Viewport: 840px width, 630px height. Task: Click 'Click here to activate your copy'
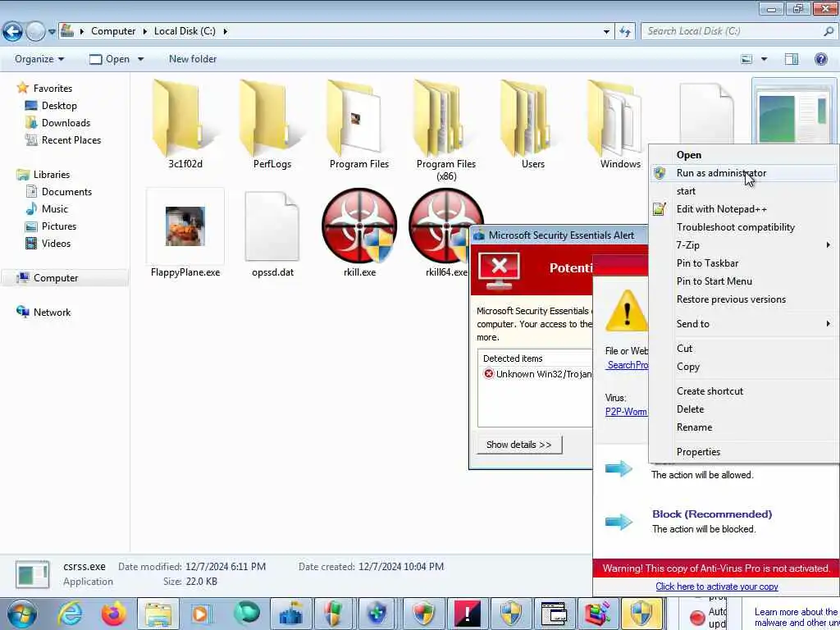tap(717, 587)
